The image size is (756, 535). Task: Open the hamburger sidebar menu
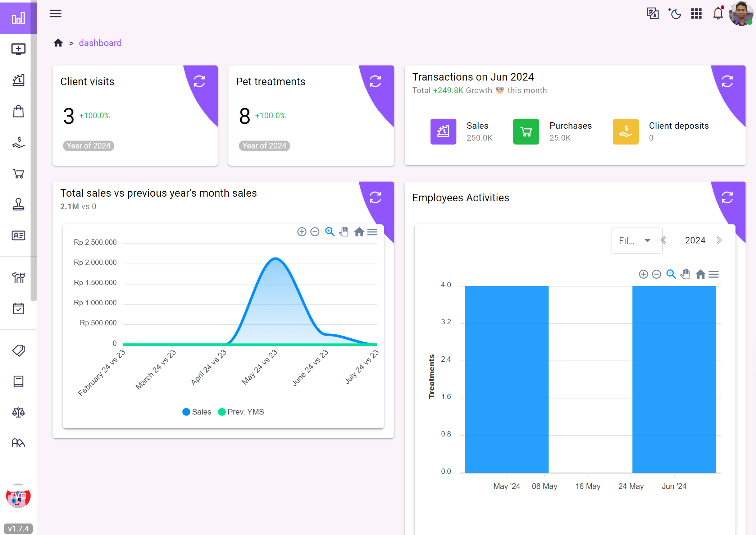click(x=55, y=14)
